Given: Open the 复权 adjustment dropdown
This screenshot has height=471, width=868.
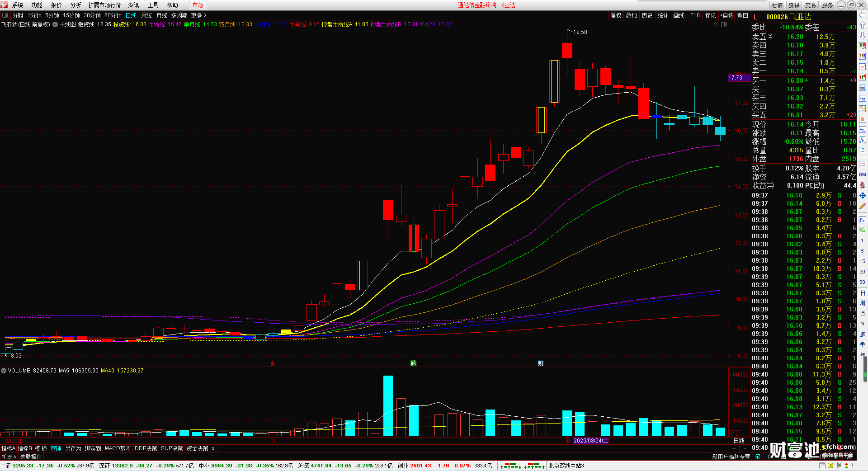Looking at the screenshot, I should pyautogui.click(x=616, y=15).
